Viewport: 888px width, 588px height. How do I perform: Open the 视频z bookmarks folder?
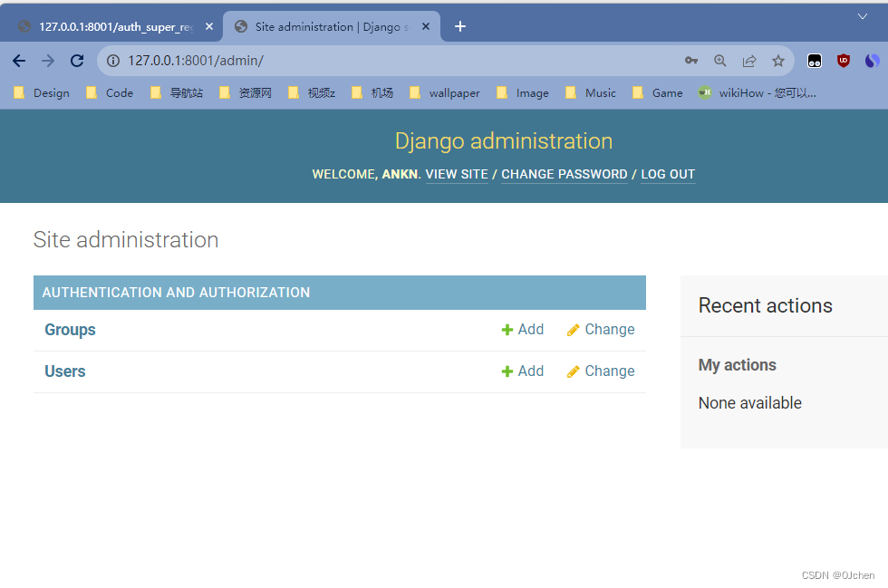[312, 93]
